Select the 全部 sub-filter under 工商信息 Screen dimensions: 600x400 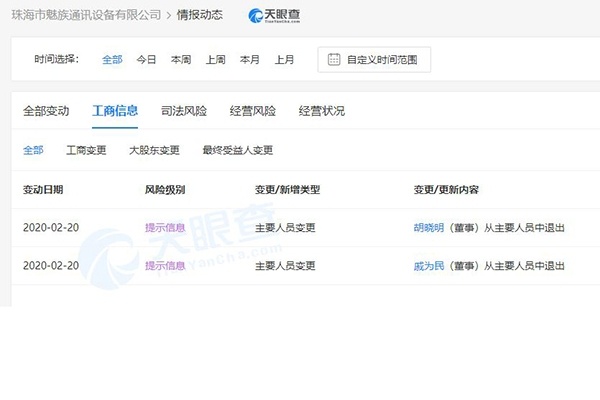[33, 150]
